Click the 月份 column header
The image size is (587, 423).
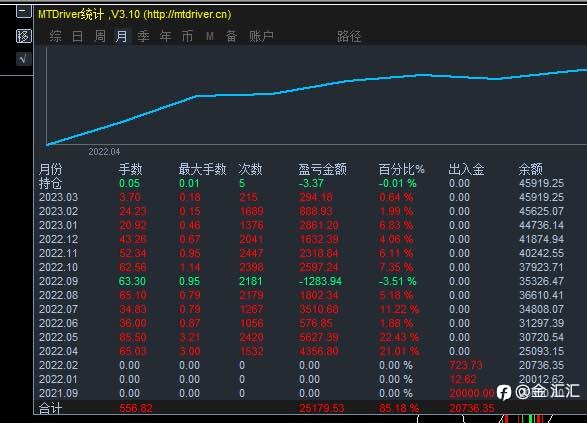[50, 169]
